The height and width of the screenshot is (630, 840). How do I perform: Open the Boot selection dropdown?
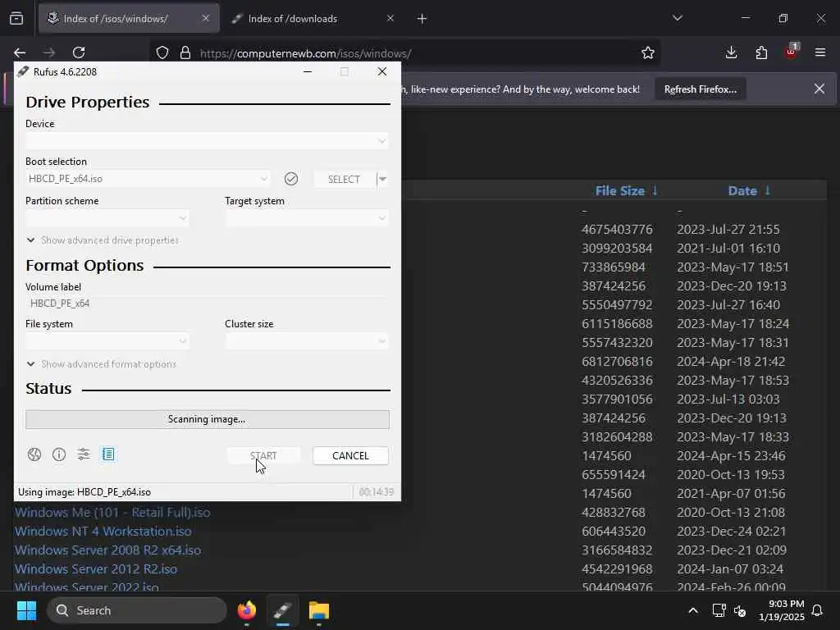[x=148, y=179]
